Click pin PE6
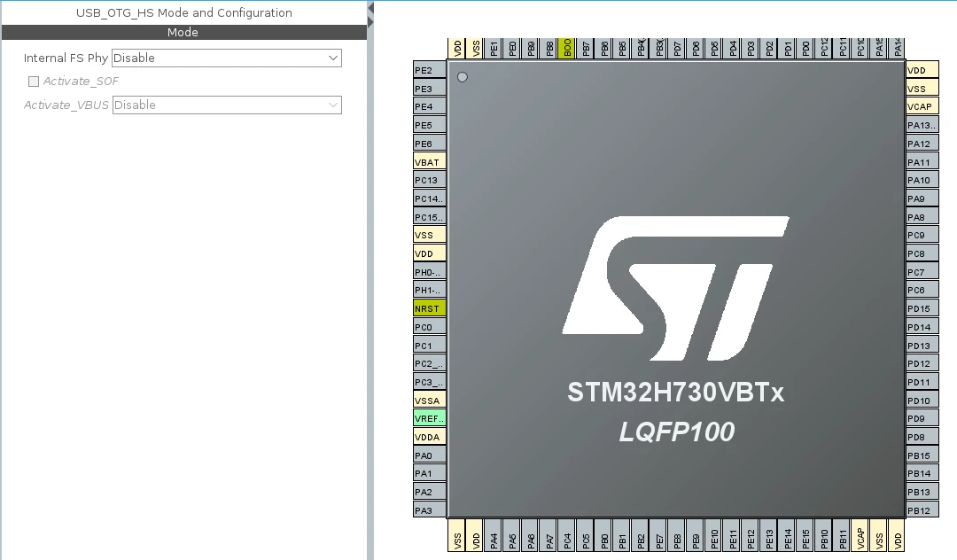The height and width of the screenshot is (560, 957). 430,144
